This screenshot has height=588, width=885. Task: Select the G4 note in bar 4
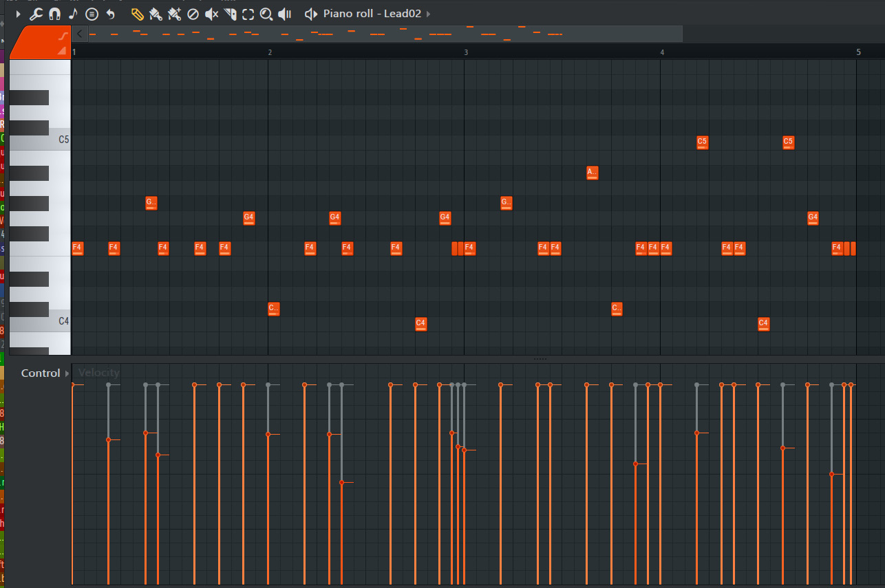tap(813, 218)
